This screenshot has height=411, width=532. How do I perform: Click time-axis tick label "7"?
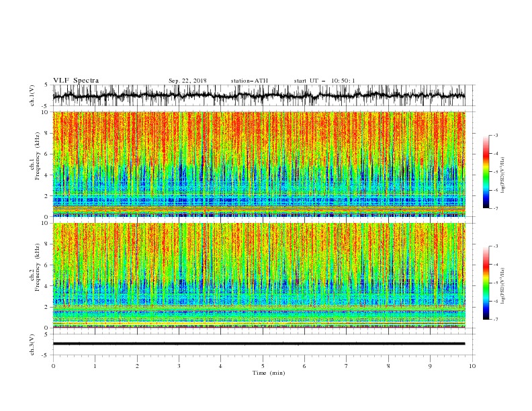pyautogui.click(x=347, y=366)
